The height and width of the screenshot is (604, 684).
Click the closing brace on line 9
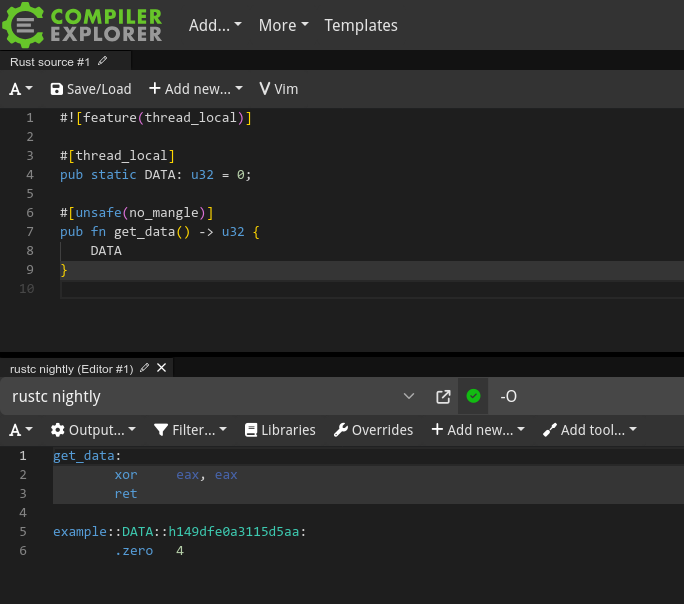64,270
